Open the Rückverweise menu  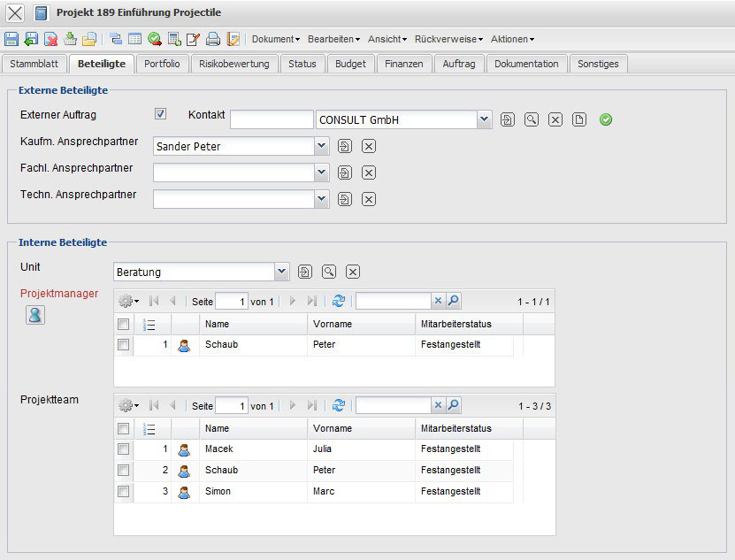click(448, 39)
